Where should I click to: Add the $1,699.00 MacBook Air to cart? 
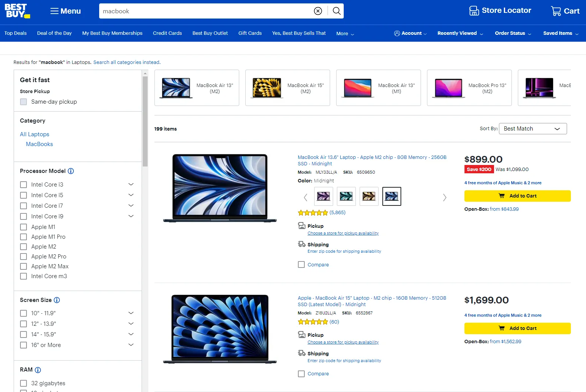(517, 328)
